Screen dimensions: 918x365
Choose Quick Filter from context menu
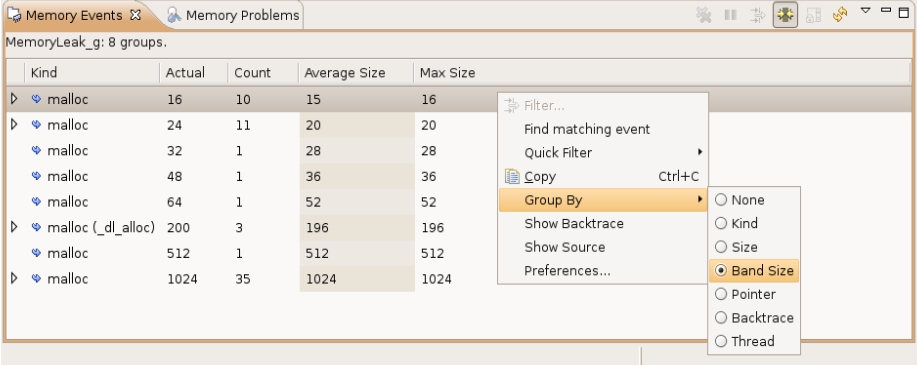tap(603, 152)
